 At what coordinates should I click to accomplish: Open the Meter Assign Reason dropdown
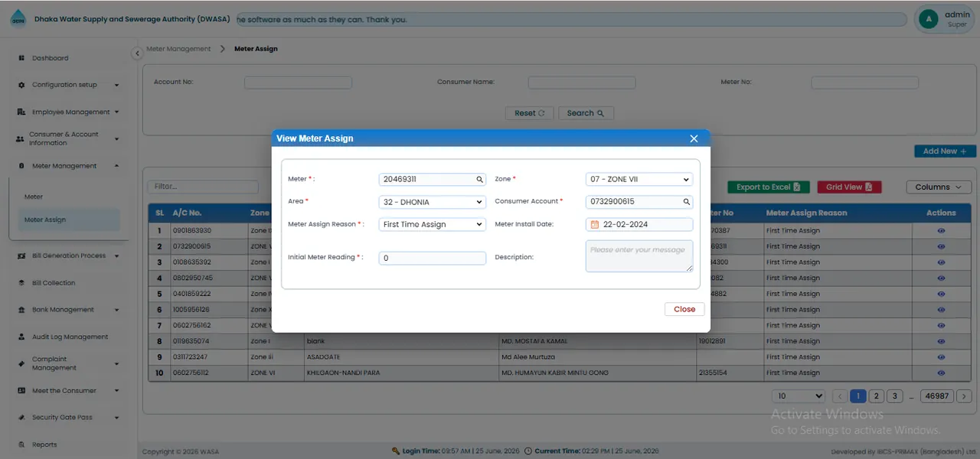click(433, 225)
